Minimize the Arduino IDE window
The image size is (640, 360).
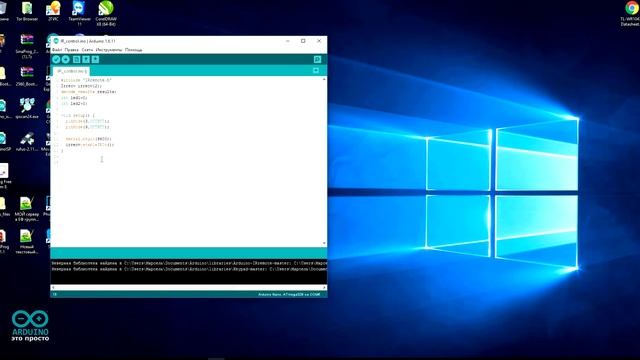pyautogui.click(x=287, y=41)
